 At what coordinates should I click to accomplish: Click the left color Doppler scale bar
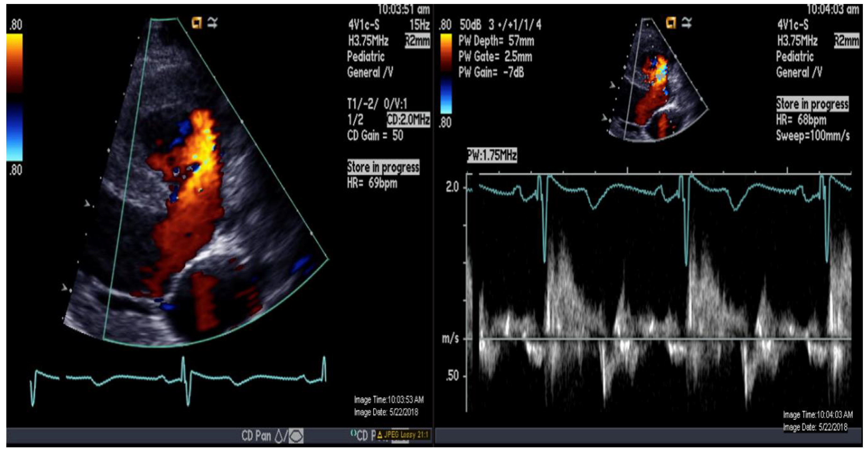click(x=15, y=98)
